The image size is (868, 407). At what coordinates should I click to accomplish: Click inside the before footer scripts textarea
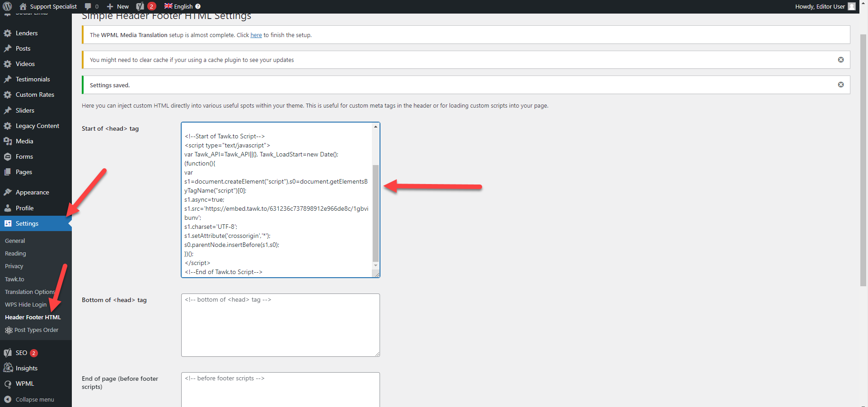(281, 389)
